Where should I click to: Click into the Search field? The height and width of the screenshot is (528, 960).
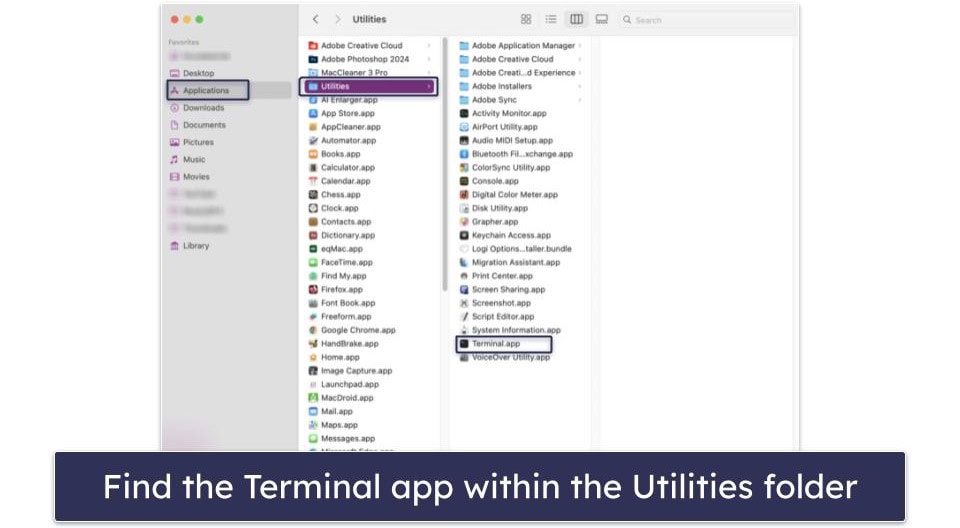(705, 20)
